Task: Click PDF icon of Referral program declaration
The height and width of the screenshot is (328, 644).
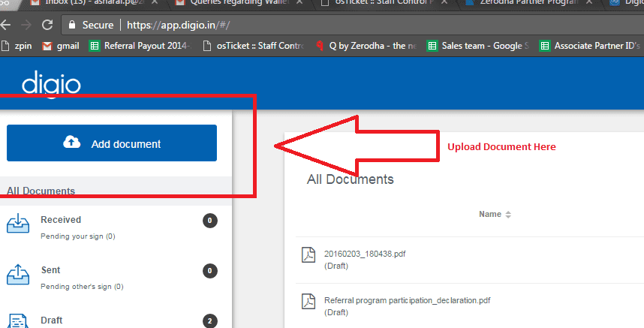Action: pos(308,301)
